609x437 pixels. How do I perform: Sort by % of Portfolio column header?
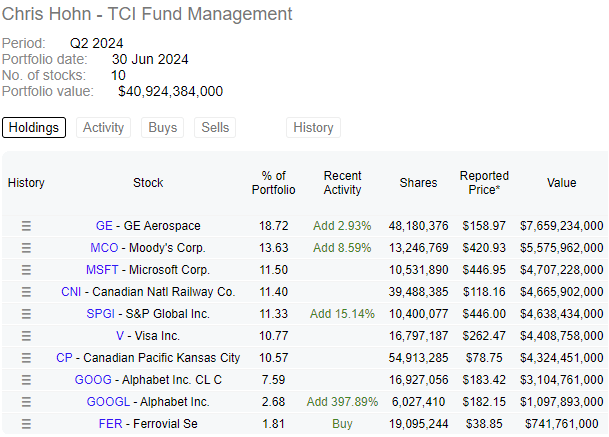tap(273, 183)
